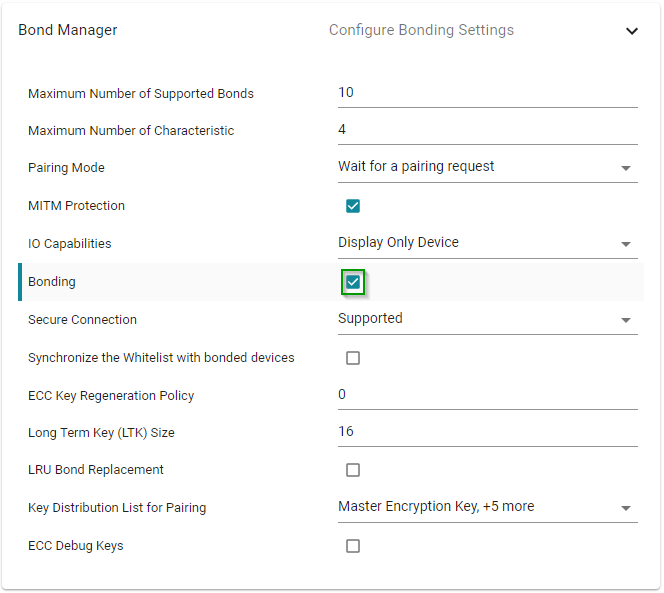Viewport: 664px width, 593px height.
Task: Edit the Long Term Key (LTK) Size field
Action: [x=486, y=432]
